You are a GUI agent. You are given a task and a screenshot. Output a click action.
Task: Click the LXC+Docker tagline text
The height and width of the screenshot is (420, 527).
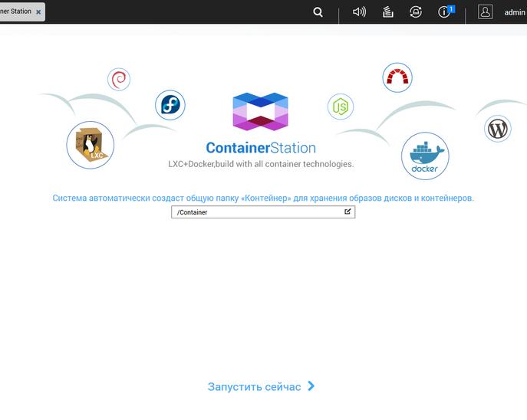pyautogui.click(x=261, y=164)
